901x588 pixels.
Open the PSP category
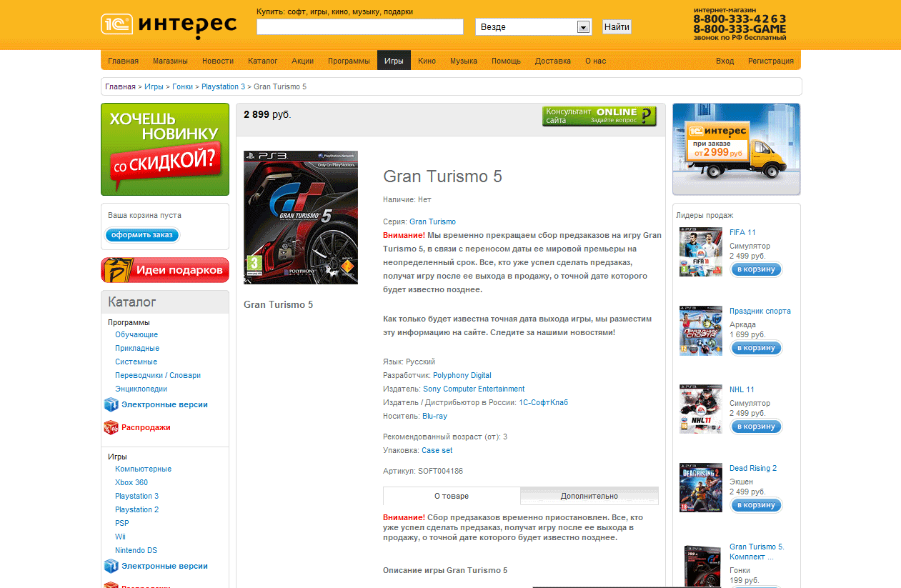(122, 523)
